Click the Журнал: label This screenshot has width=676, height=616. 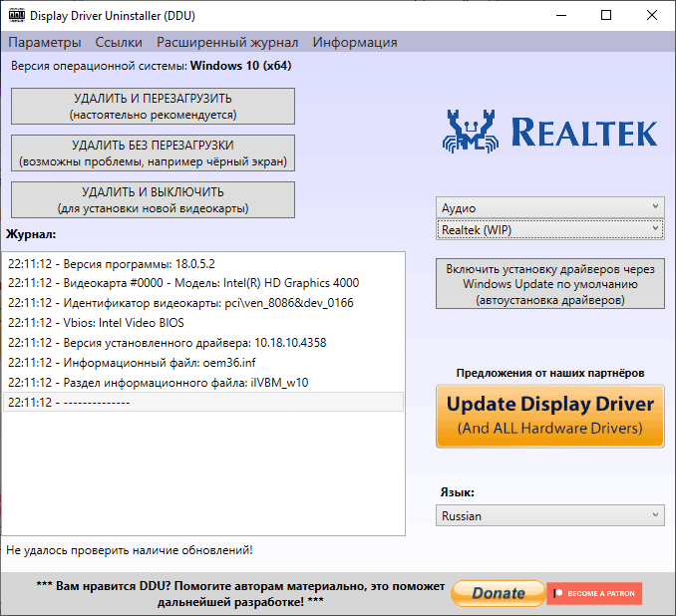[31, 234]
